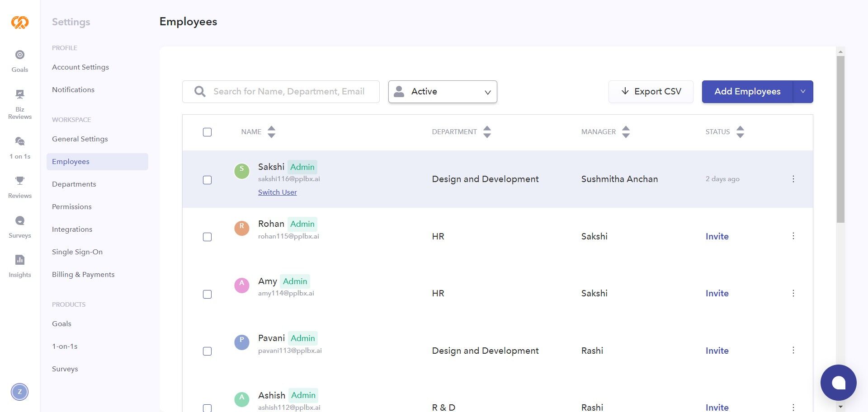Open Departments in settings menu

click(74, 184)
